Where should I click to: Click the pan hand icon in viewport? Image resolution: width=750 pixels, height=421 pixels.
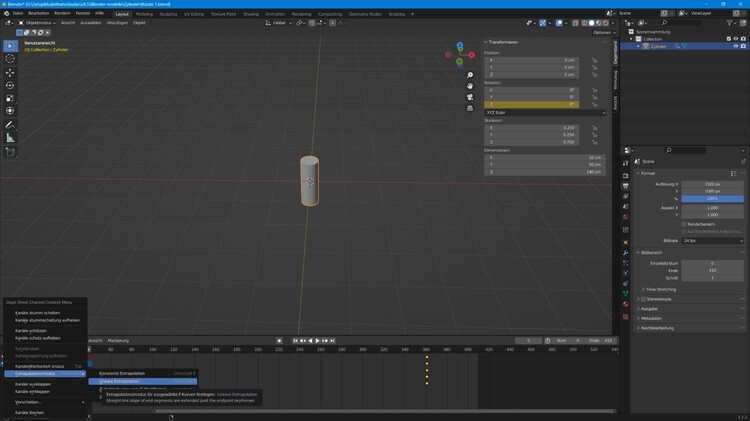click(470, 87)
